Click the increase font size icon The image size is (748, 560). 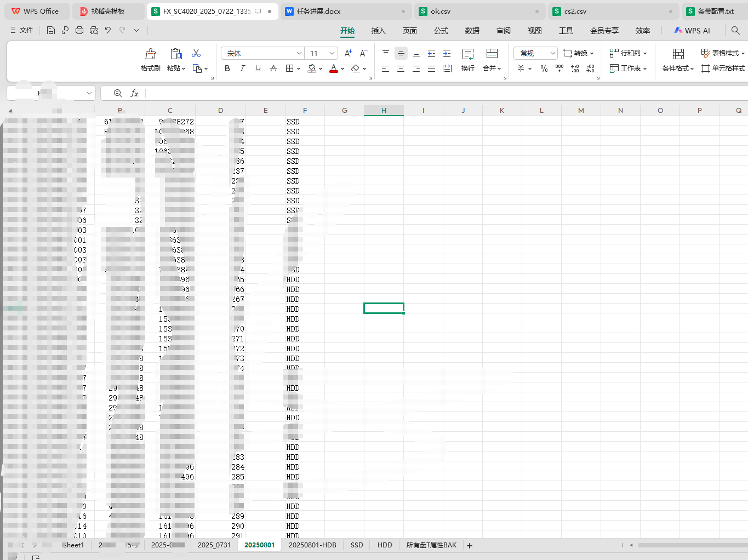click(x=348, y=53)
